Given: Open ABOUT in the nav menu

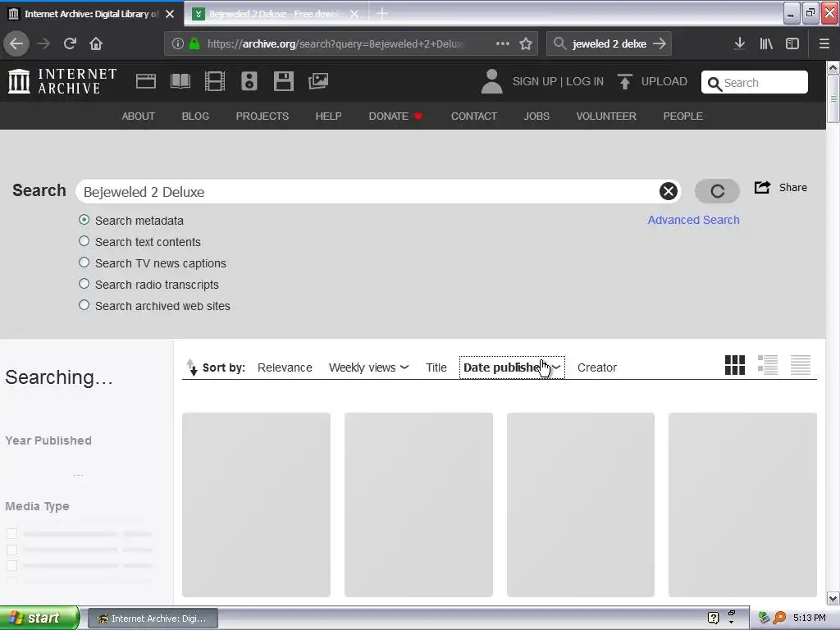Looking at the screenshot, I should (138, 116).
